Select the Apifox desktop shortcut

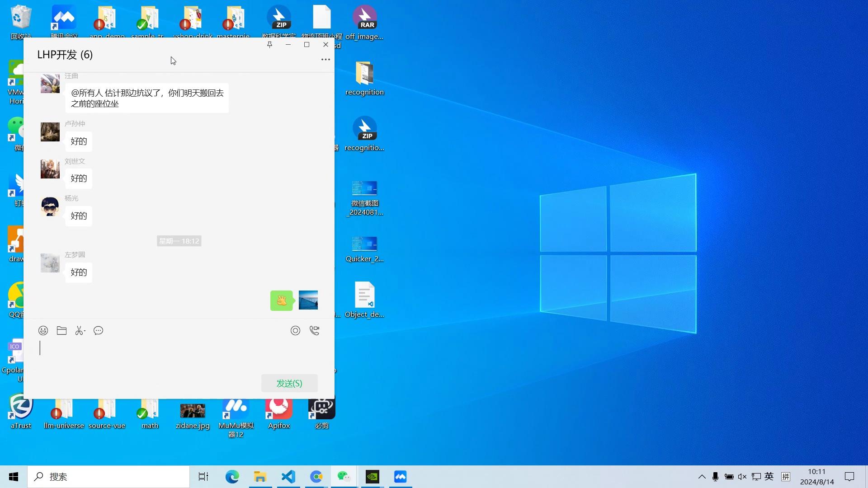pyautogui.click(x=279, y=414)
